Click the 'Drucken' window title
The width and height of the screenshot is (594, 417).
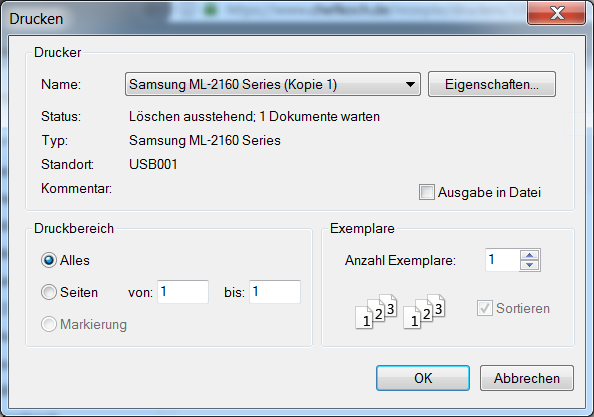(36, 19)
